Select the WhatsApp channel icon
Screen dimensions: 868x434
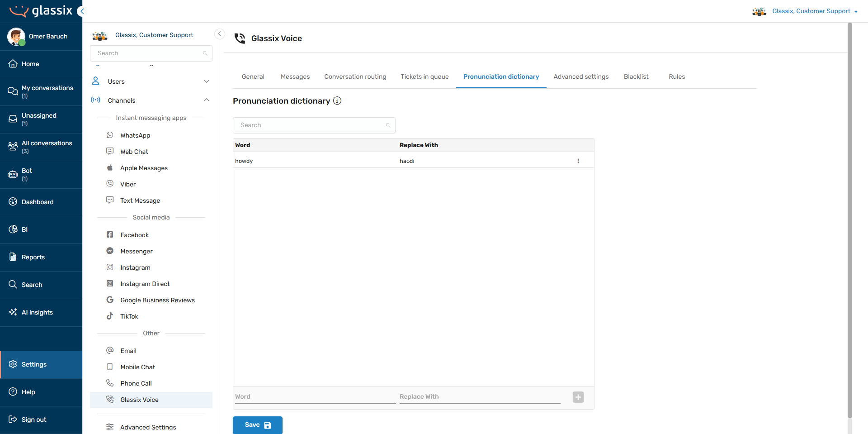tap(110, 135)
